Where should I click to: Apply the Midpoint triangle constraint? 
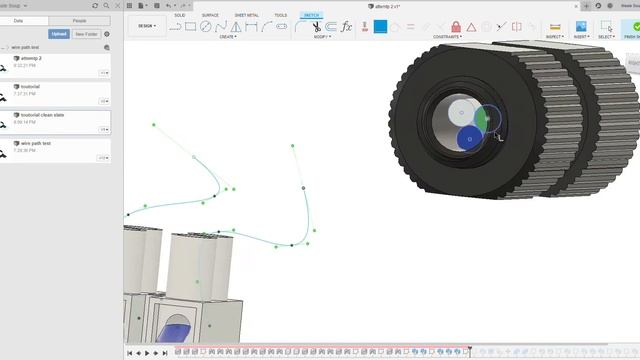coord(471,27)
